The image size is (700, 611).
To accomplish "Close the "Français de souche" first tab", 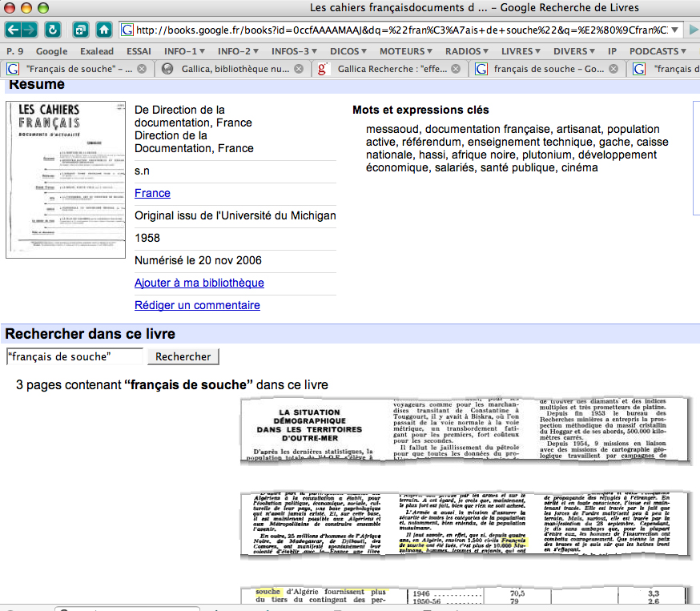I will click(142, 69).
